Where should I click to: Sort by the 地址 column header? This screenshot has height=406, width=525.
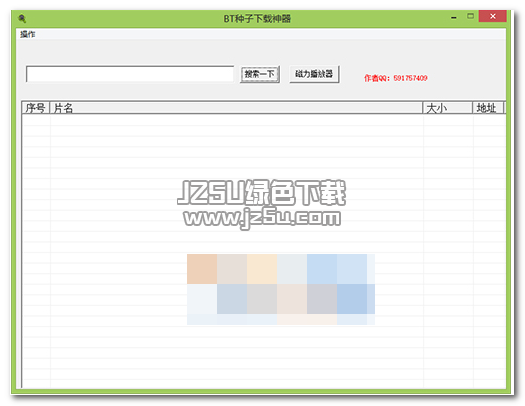pos(488,108)
